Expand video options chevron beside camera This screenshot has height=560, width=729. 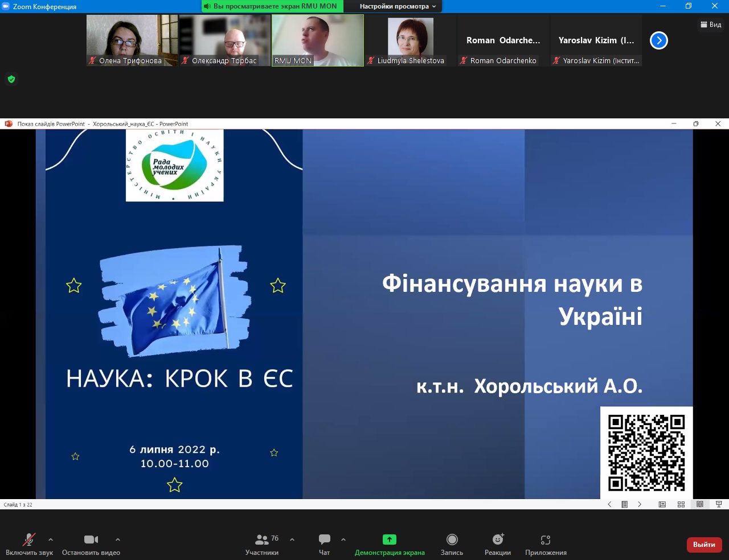(x=118, y=540)
